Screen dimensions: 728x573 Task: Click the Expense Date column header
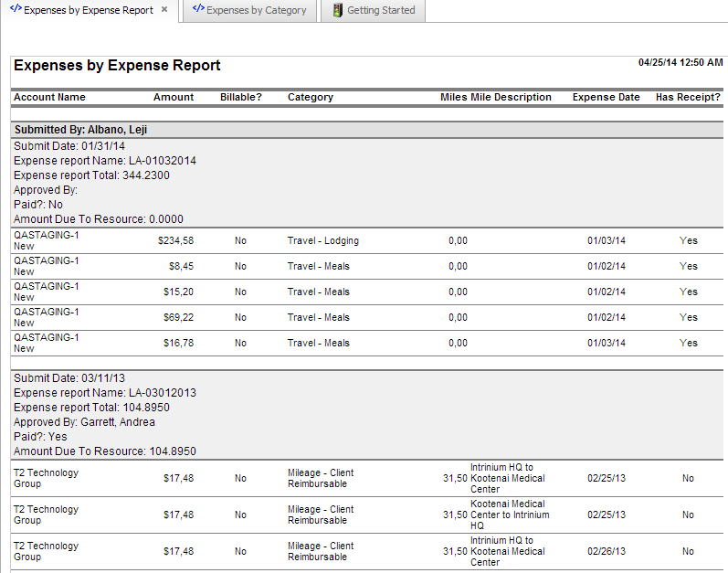[606, 97]
